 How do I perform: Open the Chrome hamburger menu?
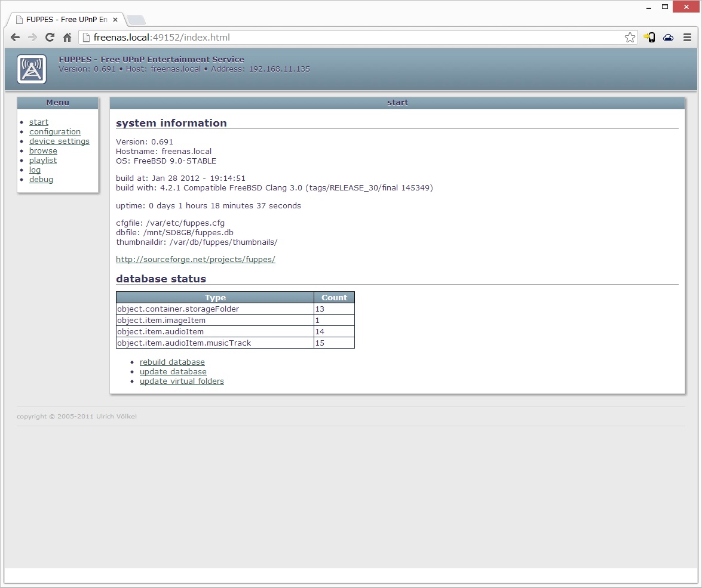(x=687, y=38)
